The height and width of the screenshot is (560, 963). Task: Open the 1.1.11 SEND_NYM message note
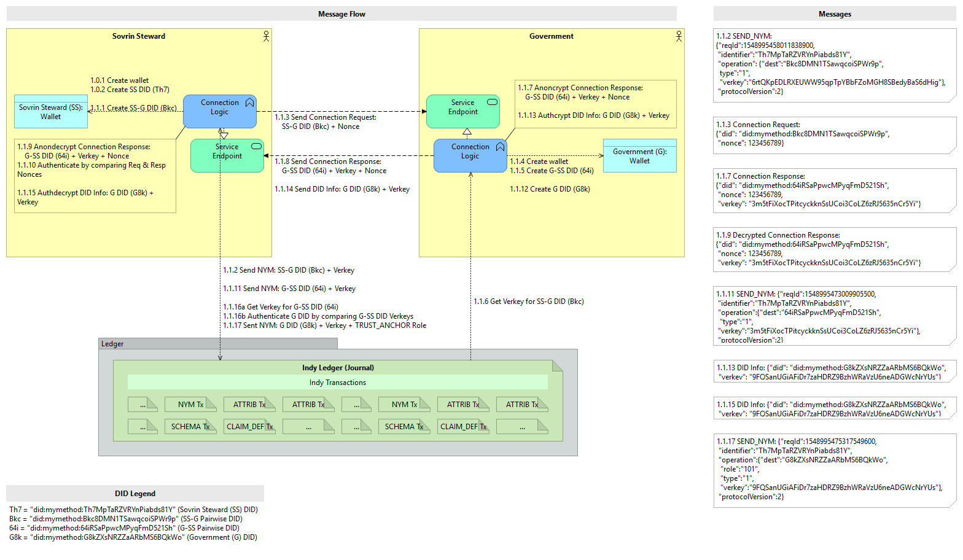[x=835, y=316]
